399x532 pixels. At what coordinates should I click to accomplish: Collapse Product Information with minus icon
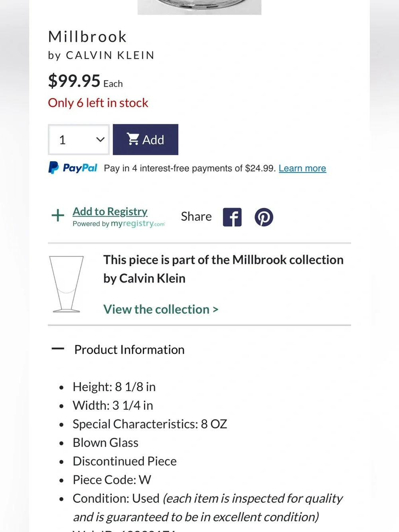58,349
